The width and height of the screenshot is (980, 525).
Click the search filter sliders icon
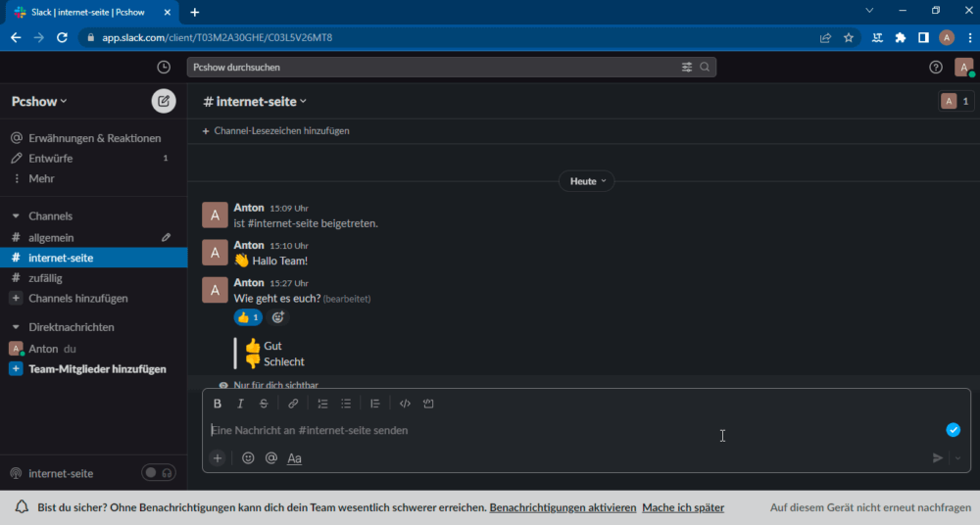point(686,67)
